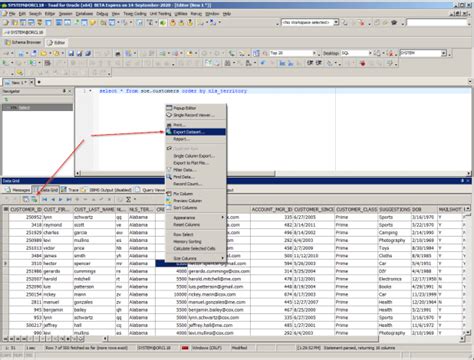Open the File menu
Image resolution: width=474 pixels, height=360 pixels.
coord(12,14)
